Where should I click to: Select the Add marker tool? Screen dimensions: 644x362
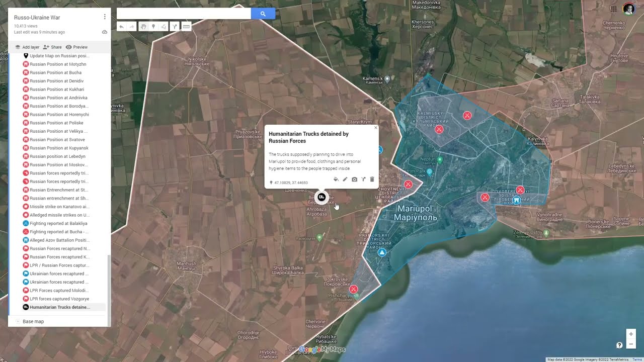(x=153, y=27)
